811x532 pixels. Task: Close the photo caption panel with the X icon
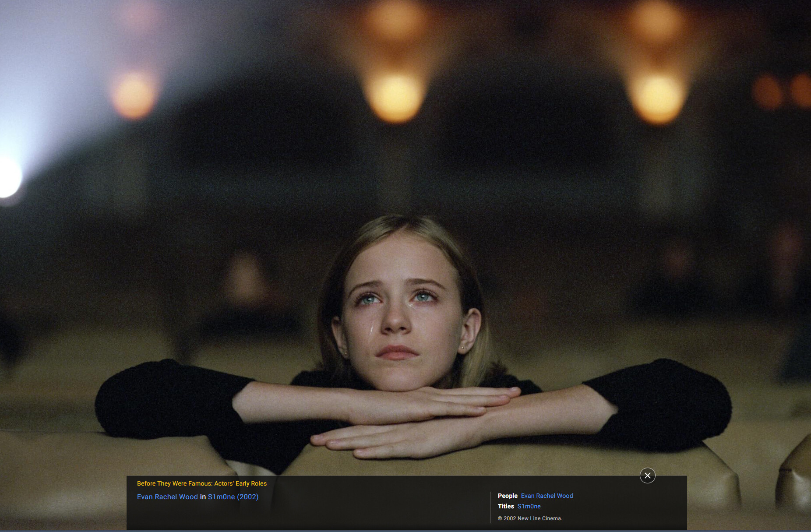[x=647, y=476]
